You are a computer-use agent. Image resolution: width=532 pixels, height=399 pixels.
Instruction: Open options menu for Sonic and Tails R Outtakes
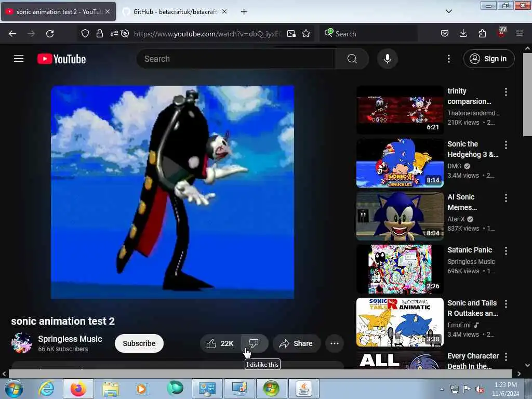[x=506, y=304]
